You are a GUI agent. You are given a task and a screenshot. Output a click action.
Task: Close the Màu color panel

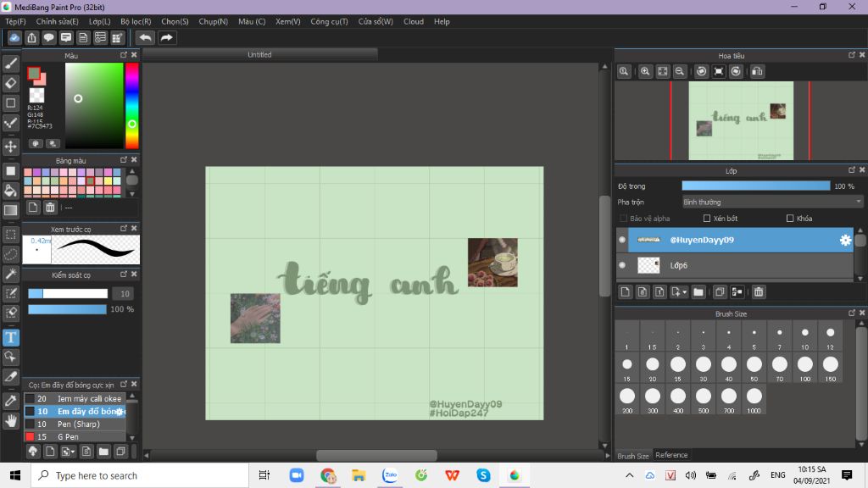pos(134,55)
